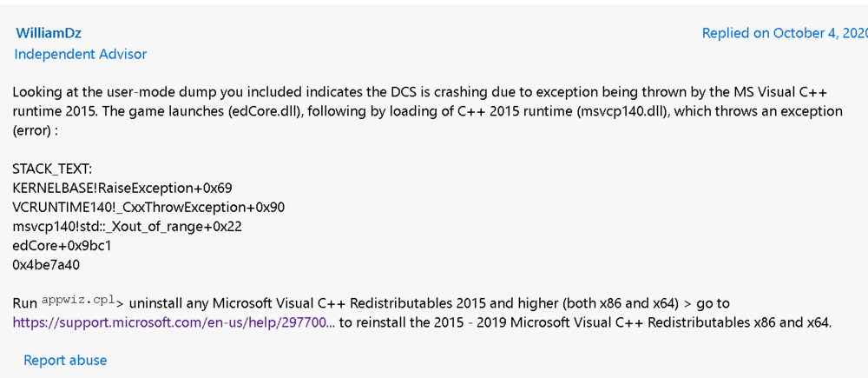Image resolution: width=868 pixels, height=378 pixels.
Task: Click the VCRUNTIME140!_CxxThrowException+0x90 stack line
Action: 148,207
